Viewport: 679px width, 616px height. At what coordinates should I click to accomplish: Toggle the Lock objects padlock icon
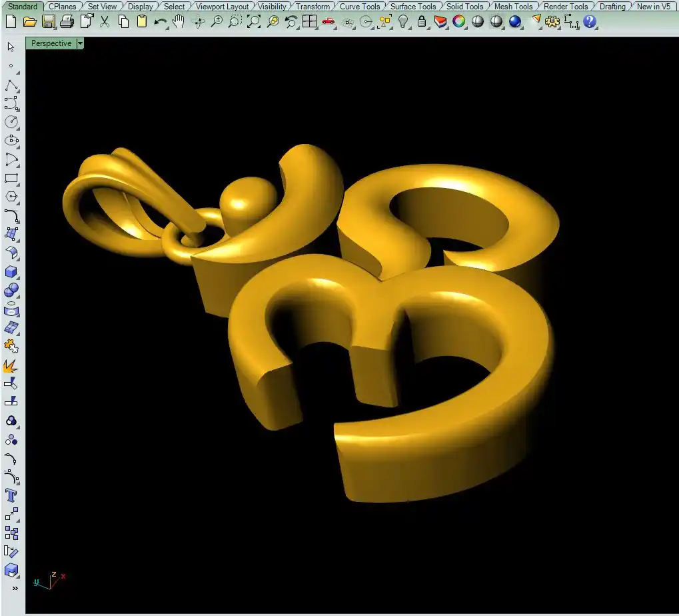tap(422, 21)
